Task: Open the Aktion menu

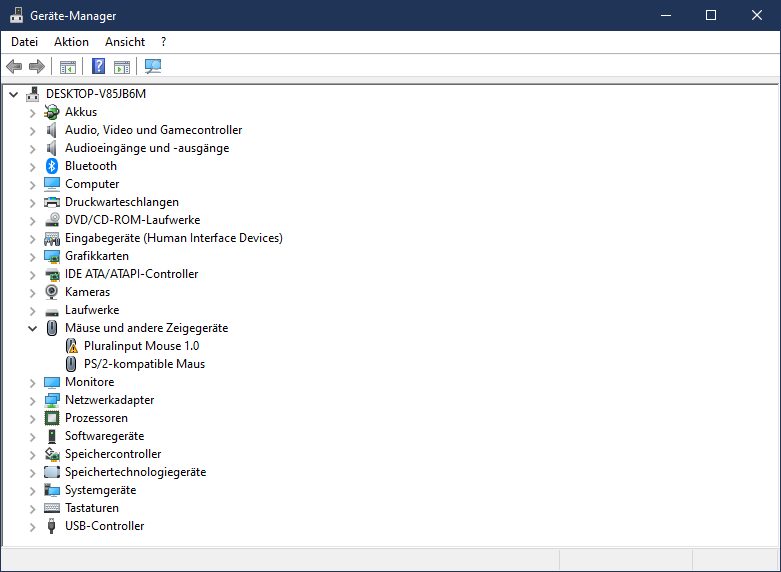Action: (71, 42)
